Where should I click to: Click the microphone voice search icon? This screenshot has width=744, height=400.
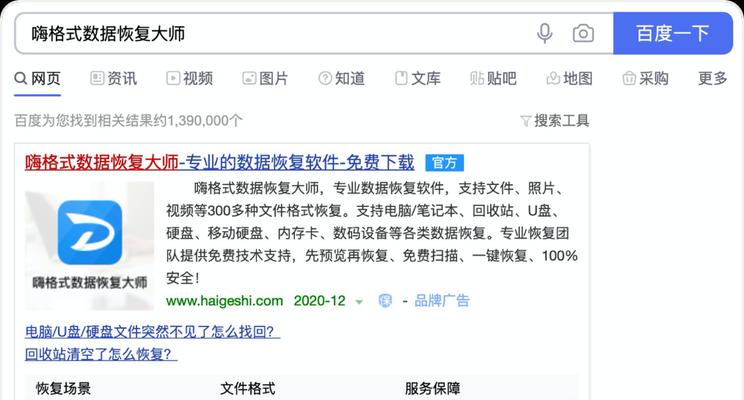(x=544, y=33)
